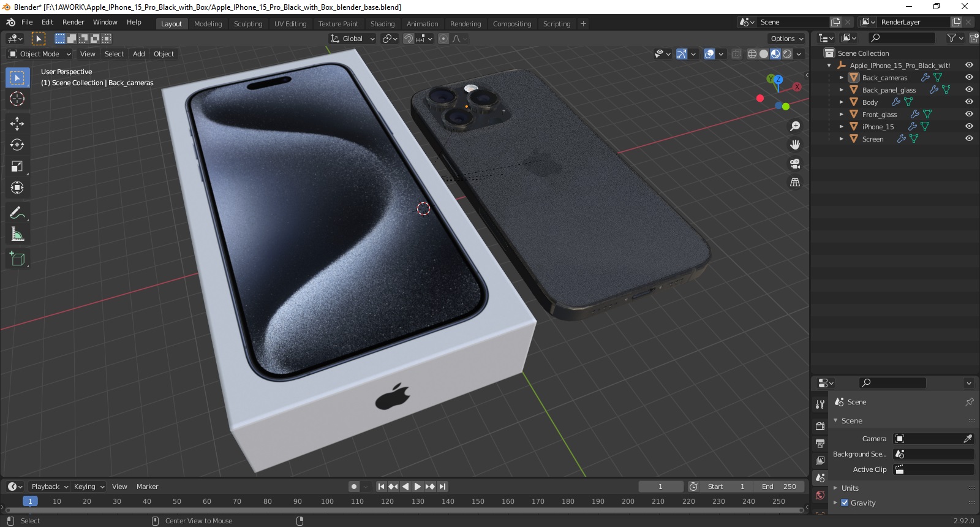
Task: Select the Add Cube tool
Action: (x=17, y=259)
